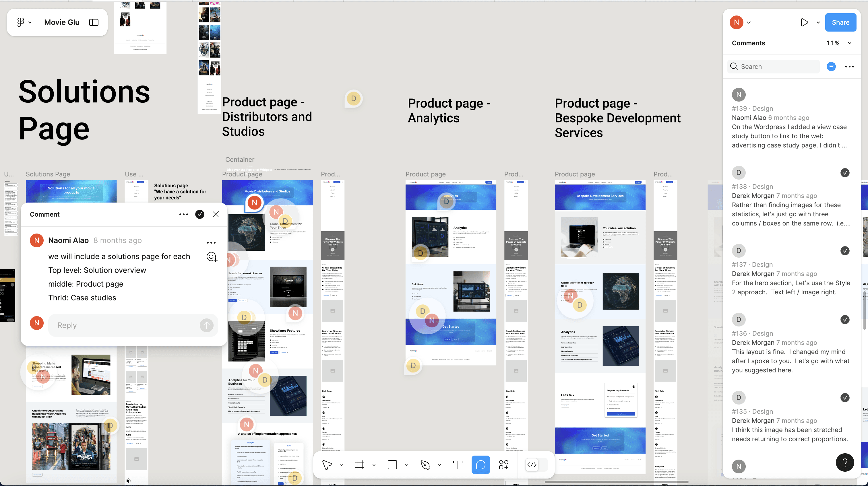Unresolve comment #138 checkmark
Viewport: 868px width, 486px height.
pos(845,173)
